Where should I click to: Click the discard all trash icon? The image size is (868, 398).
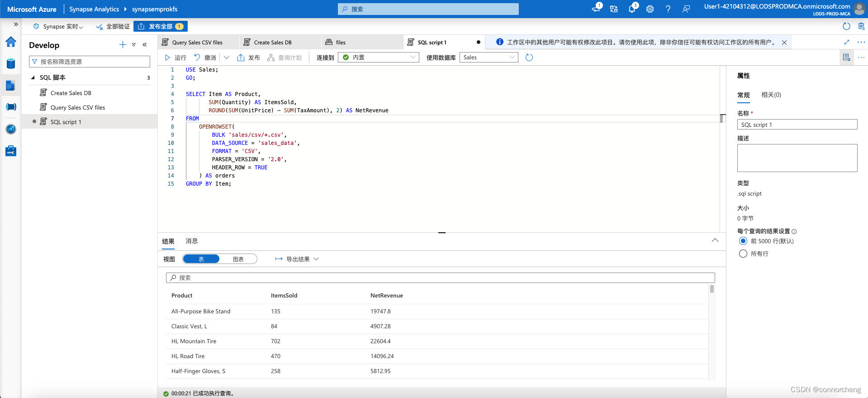(862, 26)
